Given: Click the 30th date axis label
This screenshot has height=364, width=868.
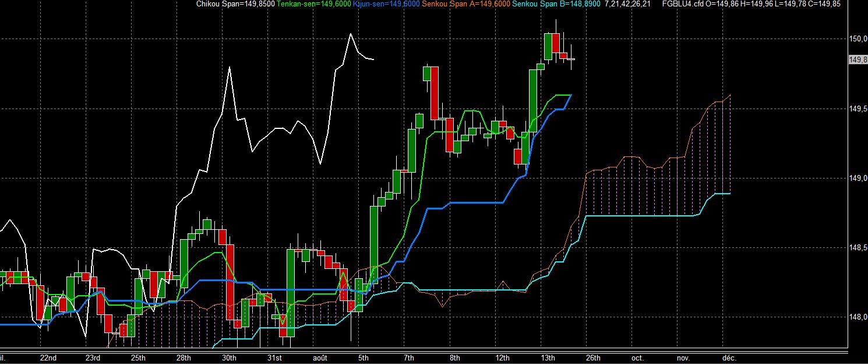Looking at the screenshot, I should [x=230, y=358].
